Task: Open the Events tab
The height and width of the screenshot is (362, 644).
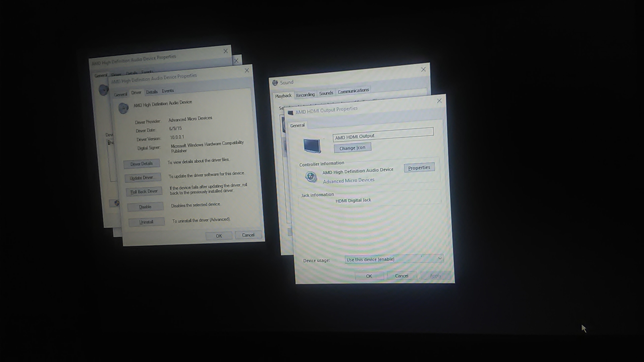Action: point(168,91)
